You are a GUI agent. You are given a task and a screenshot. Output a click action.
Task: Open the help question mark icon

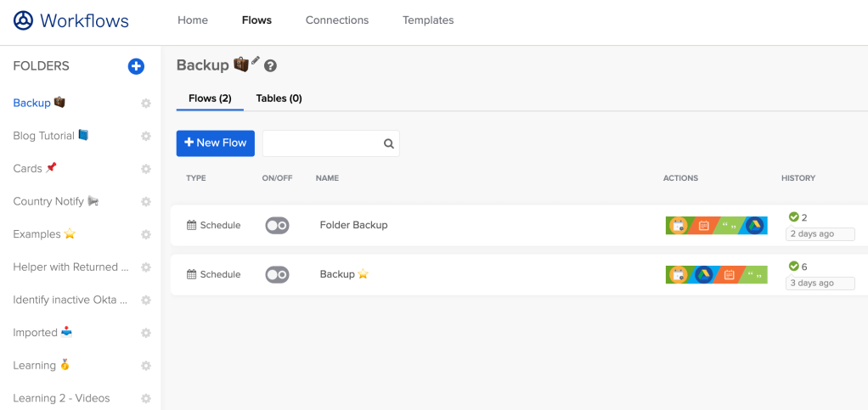coord(271,66)
